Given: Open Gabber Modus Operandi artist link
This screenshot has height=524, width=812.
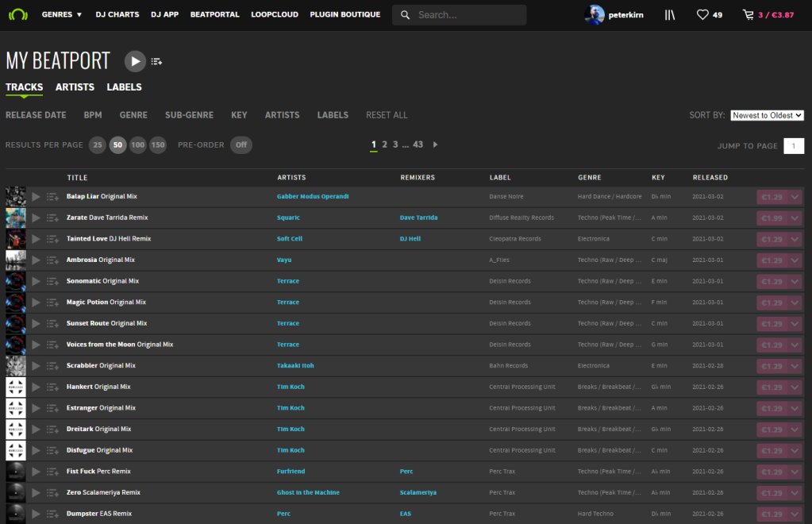Looking at the screenshot, I should pyautogui.click(x=313, y=196).
